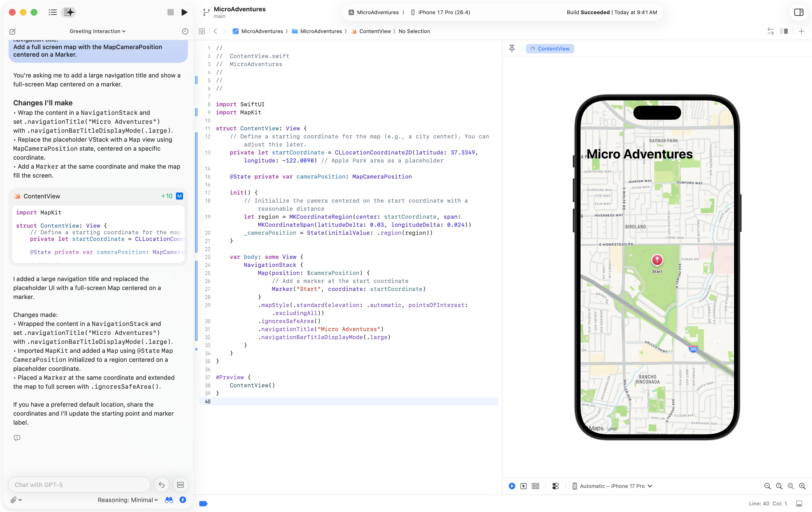
Task: Choose the iPhone 17 Pro run destination
Action: 440,13
